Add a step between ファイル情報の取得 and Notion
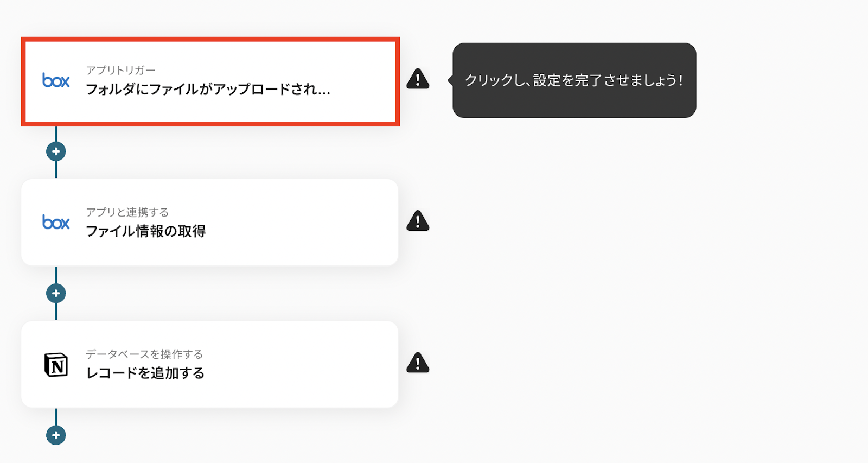 [56, 293]
